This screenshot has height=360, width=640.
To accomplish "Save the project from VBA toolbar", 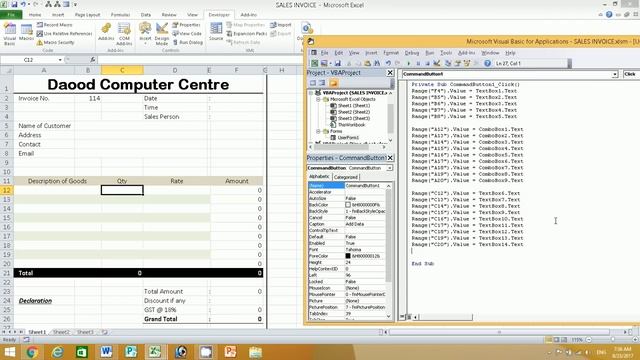I will click(x=338, y=63).
